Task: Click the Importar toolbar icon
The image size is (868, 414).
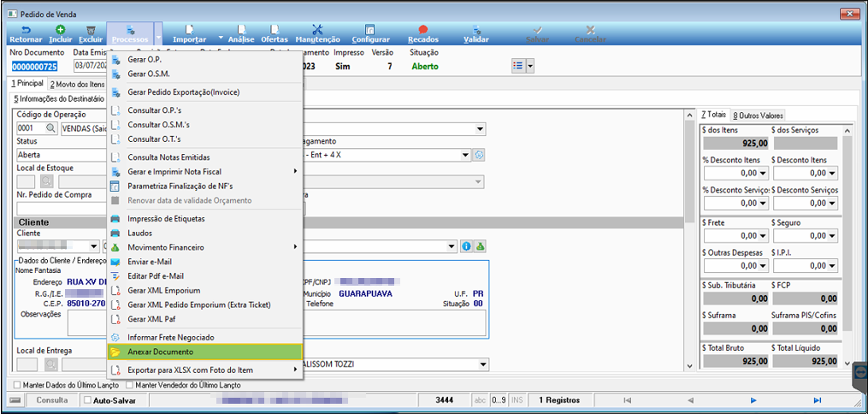Action: click(189, 30)
